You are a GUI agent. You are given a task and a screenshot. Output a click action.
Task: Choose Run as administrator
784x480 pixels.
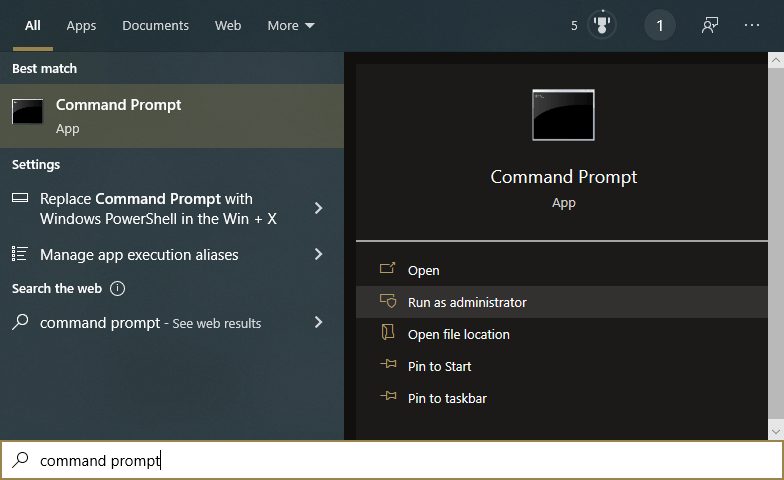pos(562,302)
